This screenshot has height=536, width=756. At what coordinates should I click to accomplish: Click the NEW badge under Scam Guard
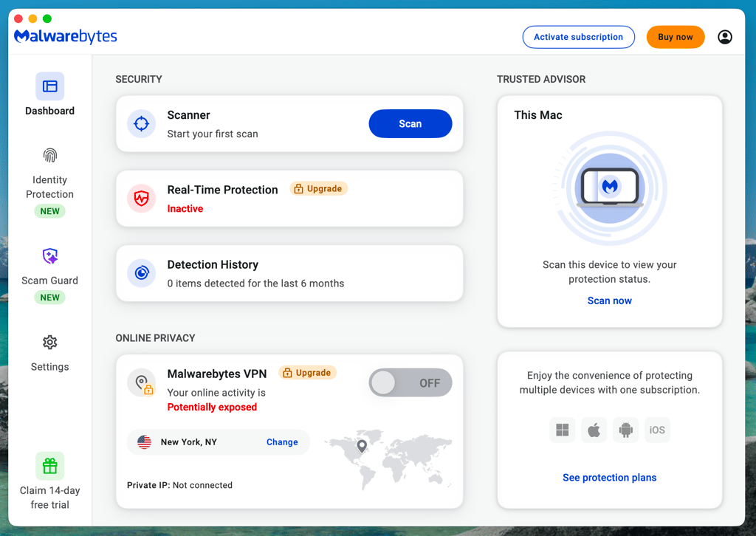pyautogui.click(x=49, y=298)
